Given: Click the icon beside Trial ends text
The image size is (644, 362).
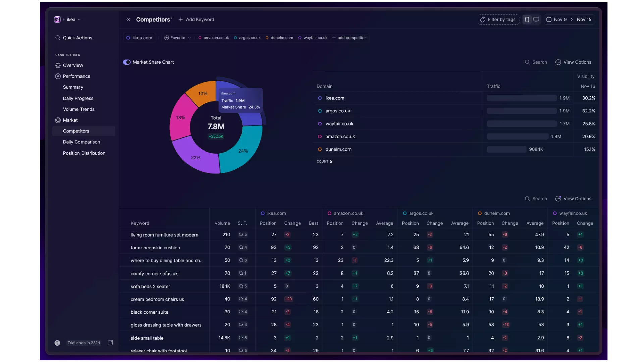Looking at the screenshot, I should (x=110, y=343).
